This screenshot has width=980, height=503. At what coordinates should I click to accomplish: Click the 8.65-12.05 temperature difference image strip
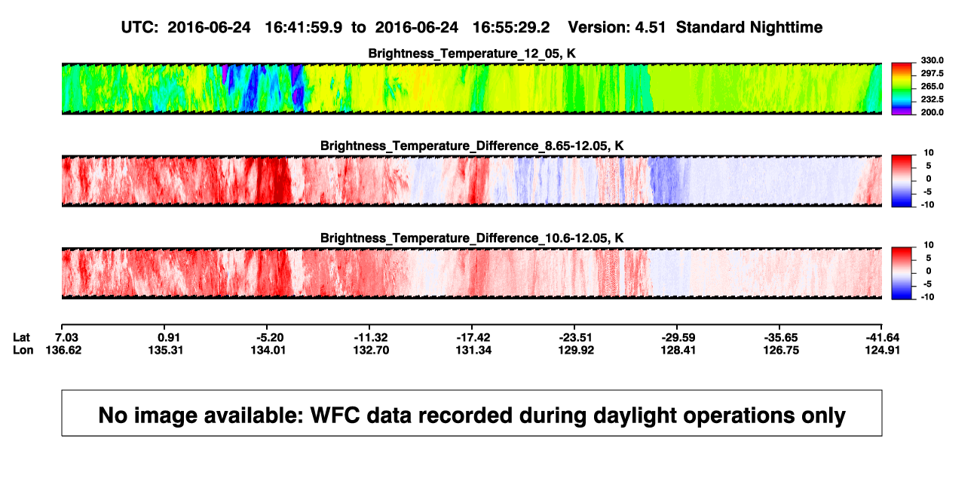[x=471, y=181]
